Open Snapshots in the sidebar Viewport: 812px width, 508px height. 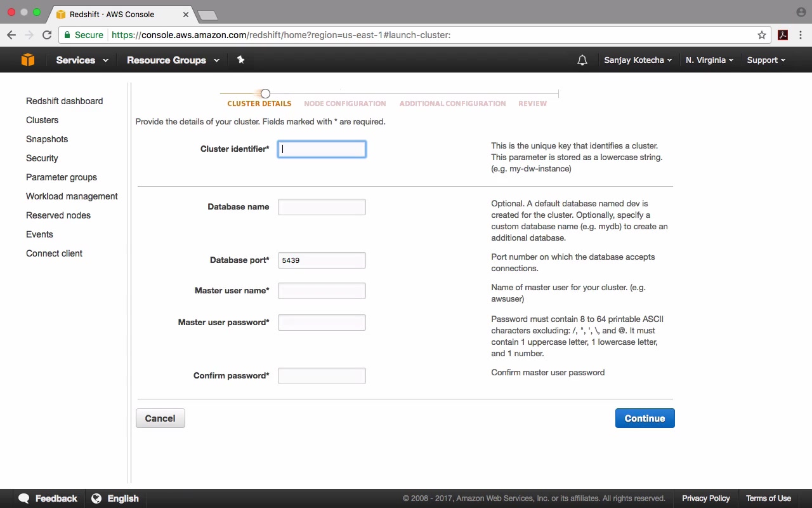coord(47,139)
